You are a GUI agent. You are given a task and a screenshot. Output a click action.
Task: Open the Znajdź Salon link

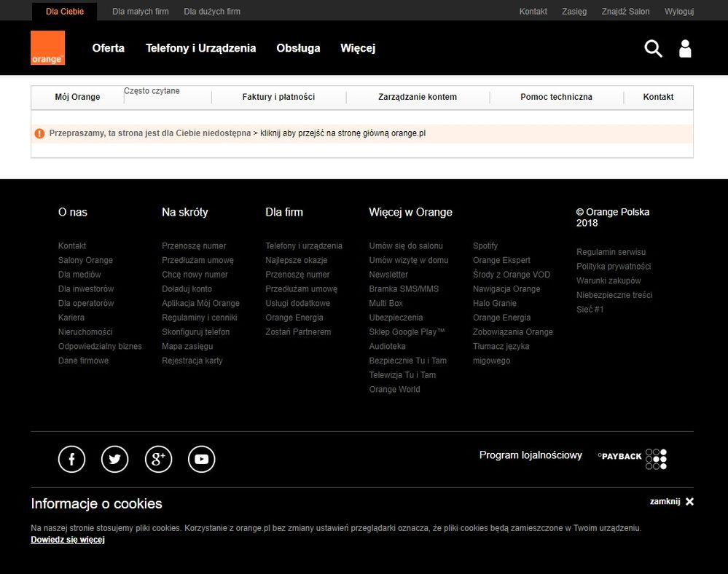[625, 12]
